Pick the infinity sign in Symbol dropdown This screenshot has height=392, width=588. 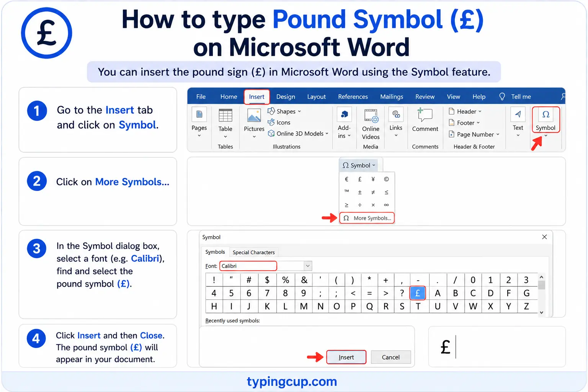(386, 205)
